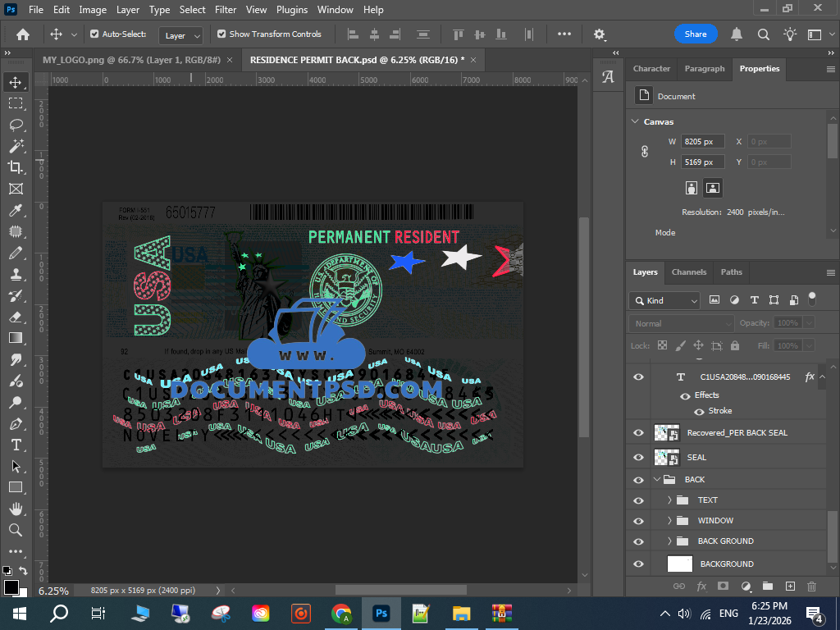Click the delete layer trash icon

[811, 586]
